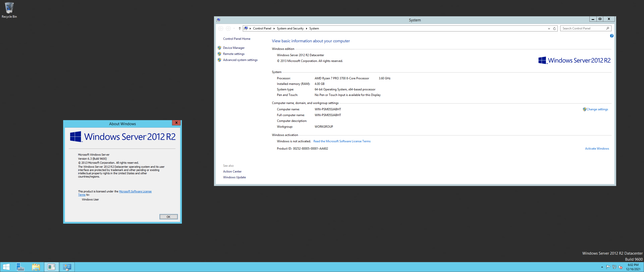Select the 4.00 GB installed memory value
This screenshot has height=272, width=644.
319,84
